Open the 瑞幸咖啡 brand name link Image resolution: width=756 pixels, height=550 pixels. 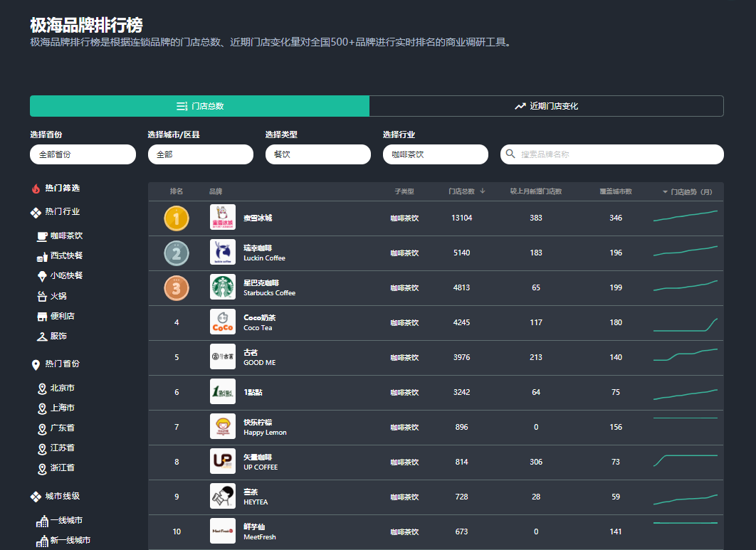(258, 248)
